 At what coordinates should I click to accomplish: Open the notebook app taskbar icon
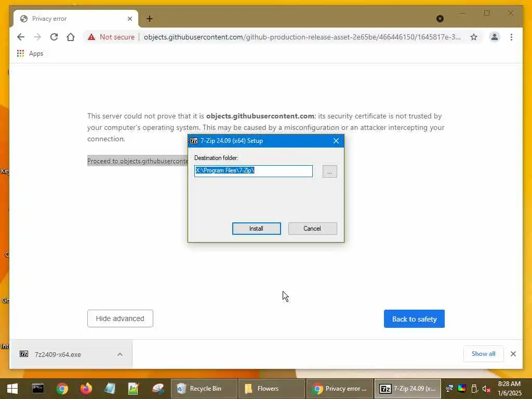tap(110, 389)
